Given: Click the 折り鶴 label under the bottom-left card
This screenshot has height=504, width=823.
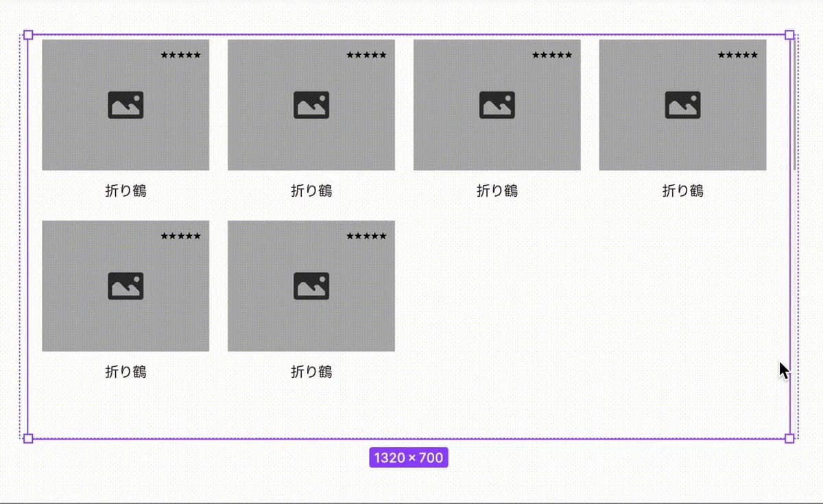Looking at the screenshot, I should (126, 372).
